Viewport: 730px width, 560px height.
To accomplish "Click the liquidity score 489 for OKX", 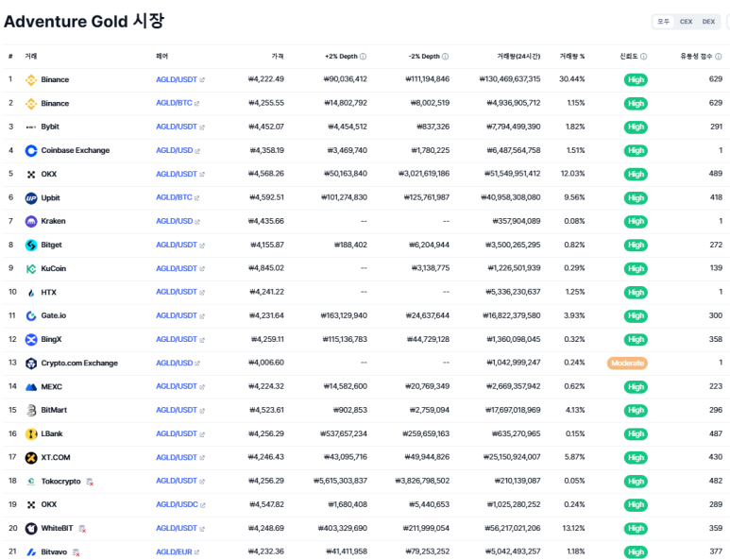I will 716,174.
